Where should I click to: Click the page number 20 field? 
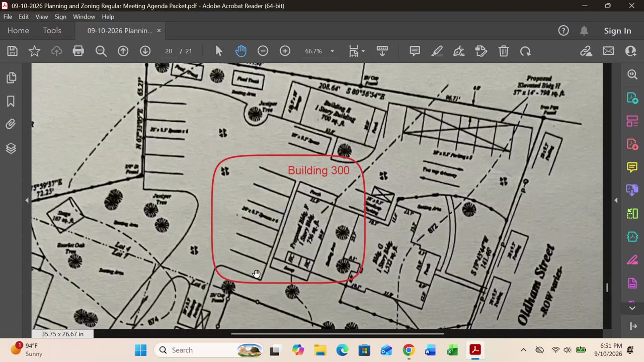169,51
